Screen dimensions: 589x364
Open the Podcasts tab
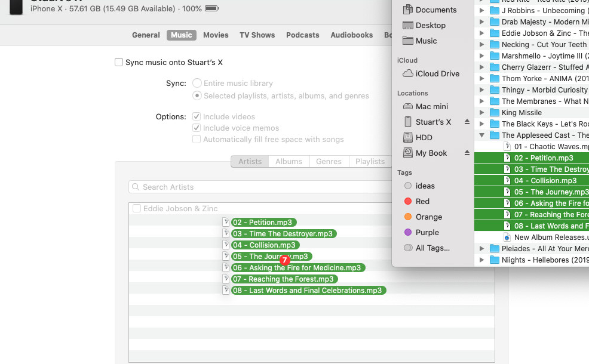(x=302, y=35)
